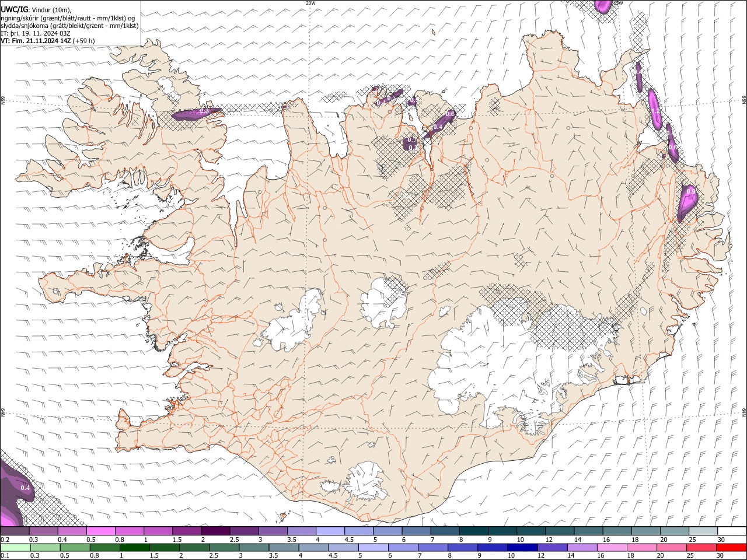This screenshot has height=560, width=747.
Task: Click the light lavender swatch labeled 4 in the upper legend
Action: point(330,531)
